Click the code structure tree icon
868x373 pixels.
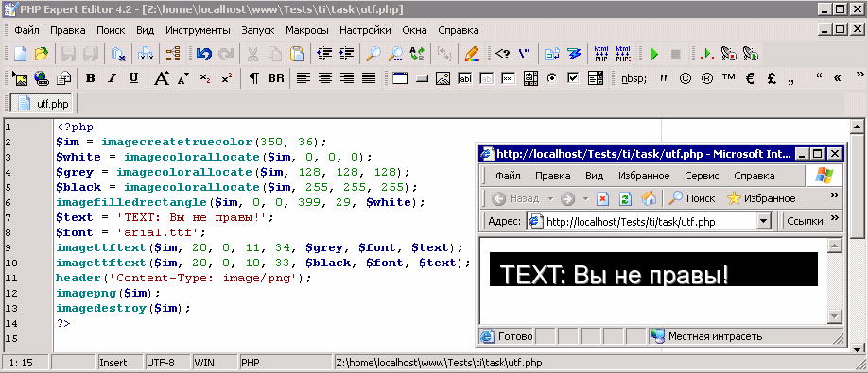pos(173,54)
